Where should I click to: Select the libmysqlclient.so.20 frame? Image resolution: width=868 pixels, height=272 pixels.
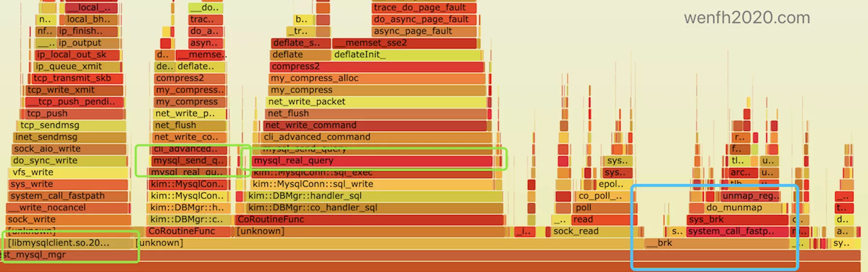click(68, 243)
